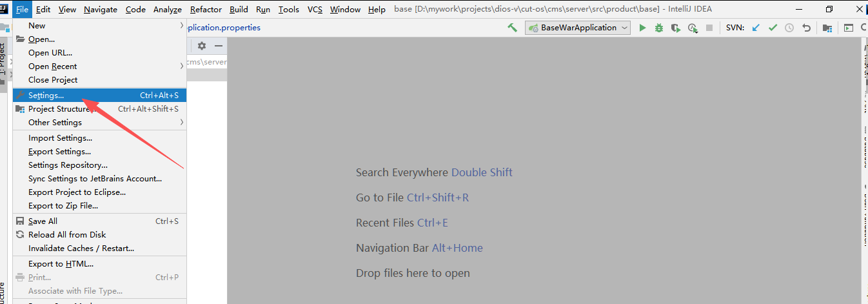Open Project Structure... menu entry
This screenshot has height=304, width=868.
[x=99, y=109]
